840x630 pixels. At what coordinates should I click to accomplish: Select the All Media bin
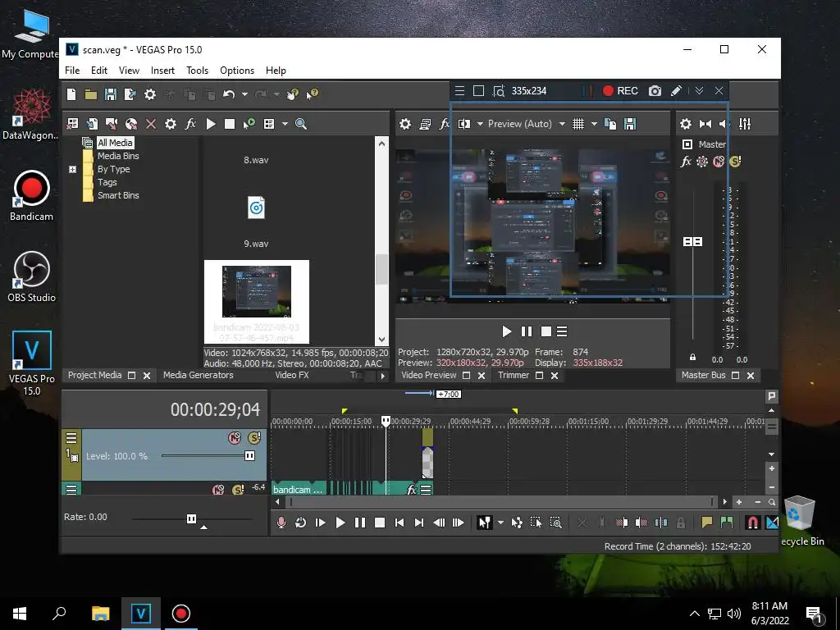(115, 143)
